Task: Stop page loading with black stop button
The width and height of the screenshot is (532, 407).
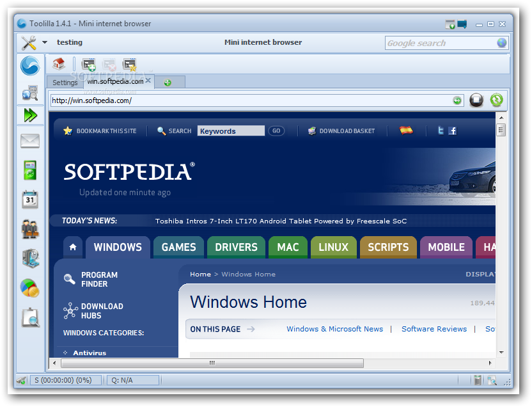Action: coord(476,100)
